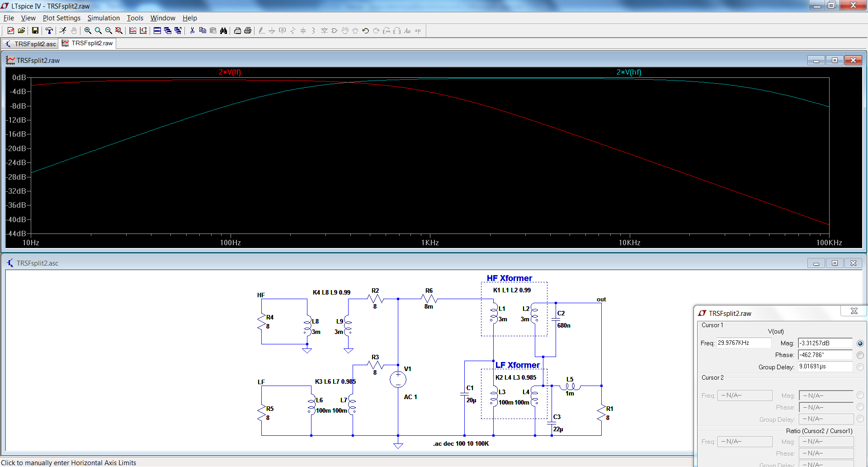The height and width of the screenshot is (467, 868).
Task: Click the 2*V(lf) trace label
Action: tap(230, 72)
